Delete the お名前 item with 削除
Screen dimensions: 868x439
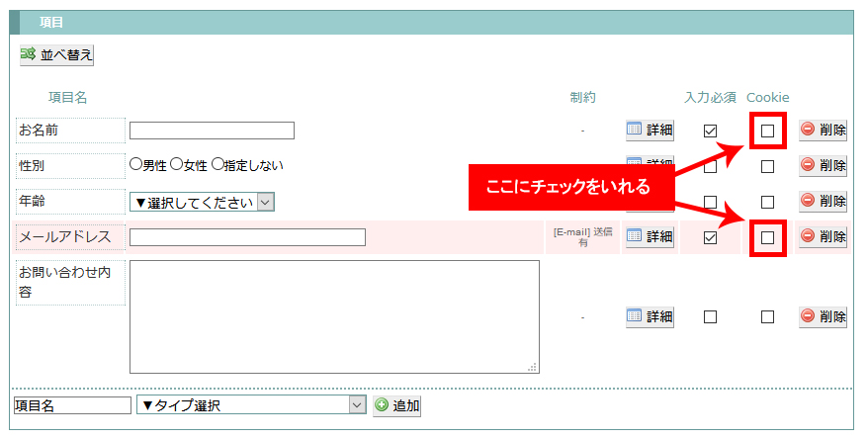(x=823, y=131)
